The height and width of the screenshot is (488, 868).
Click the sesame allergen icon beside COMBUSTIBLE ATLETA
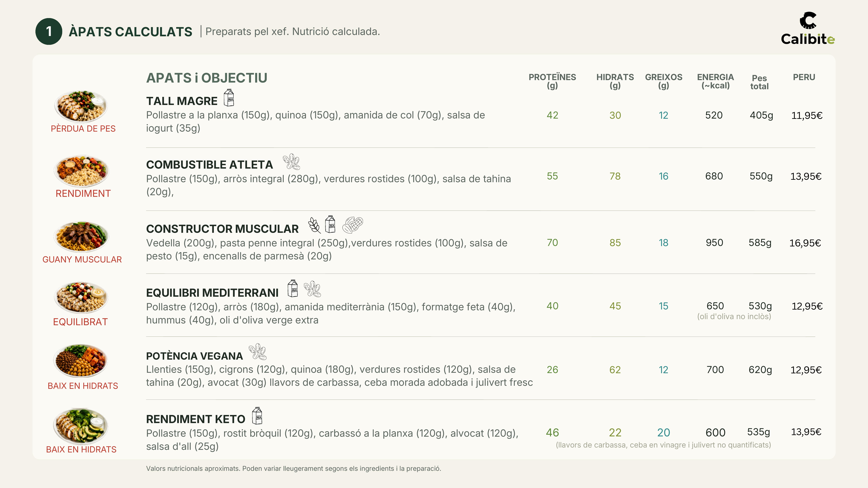[292, 162]
